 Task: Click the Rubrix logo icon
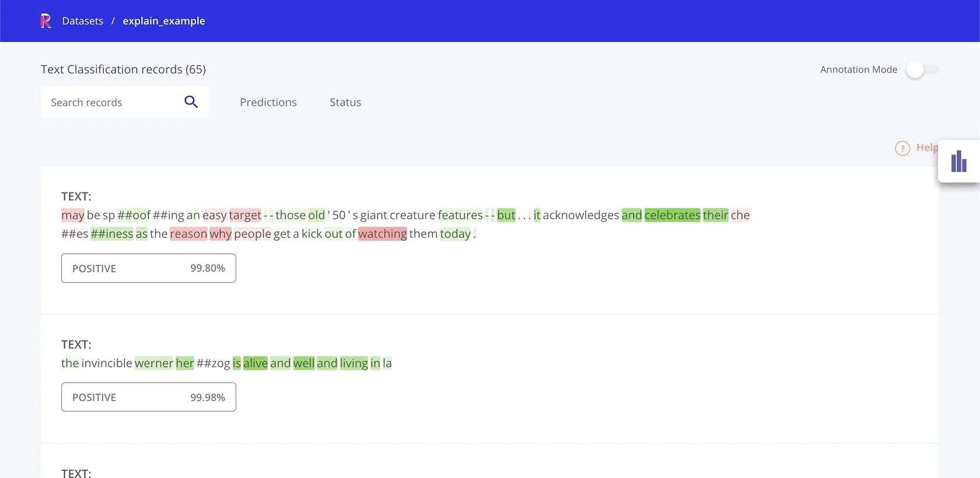click(x=45, y=21)
